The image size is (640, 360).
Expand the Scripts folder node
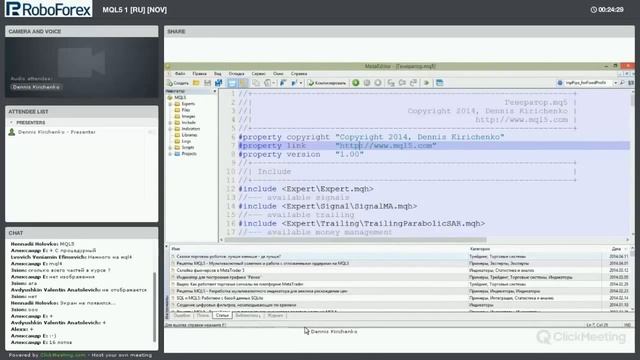click(x=170, y=147)
